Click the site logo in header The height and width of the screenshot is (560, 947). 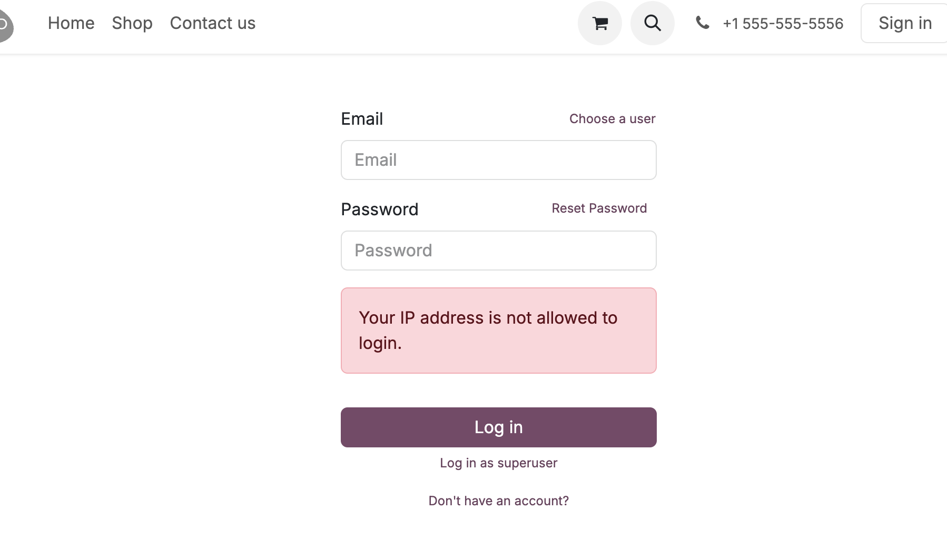coord(5,25)
